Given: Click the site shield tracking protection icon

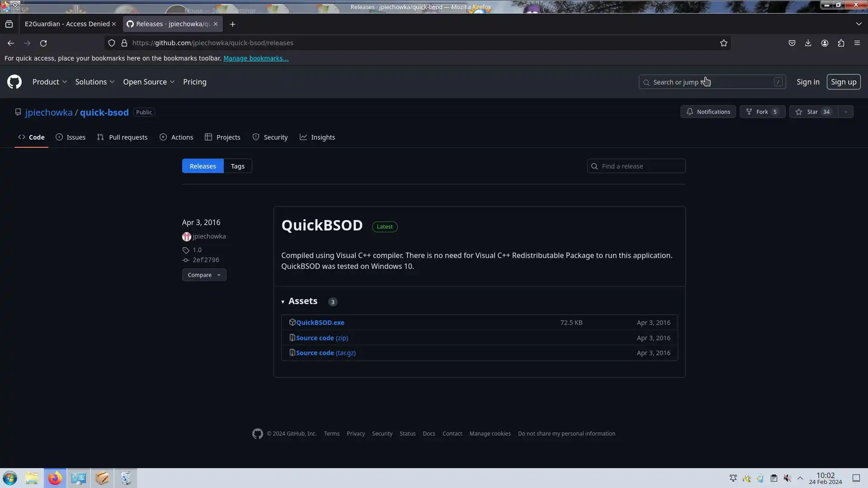Looking at the screenshot, I should point(112,43).
